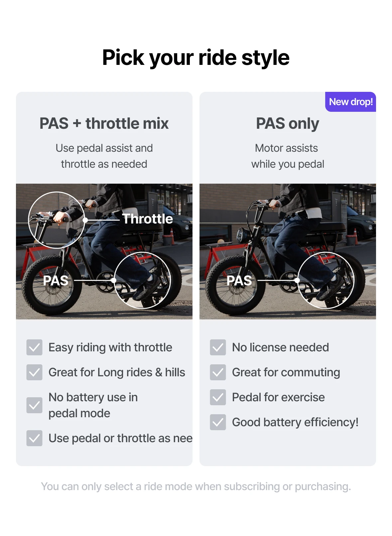This screenshot has width=392, height=536.
Task: Click the pedal circle highlight in left photo
Action: (142, 280)
